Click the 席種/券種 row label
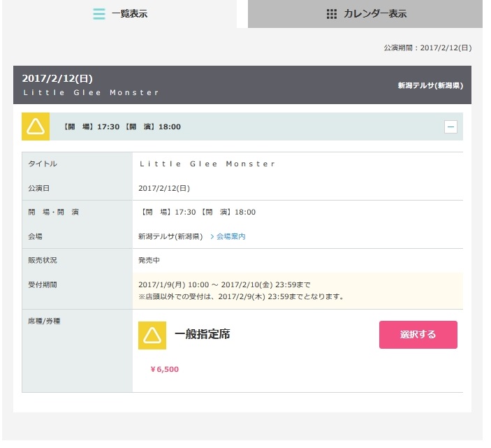This screenshot has height=448, width=491. (44, 321)
